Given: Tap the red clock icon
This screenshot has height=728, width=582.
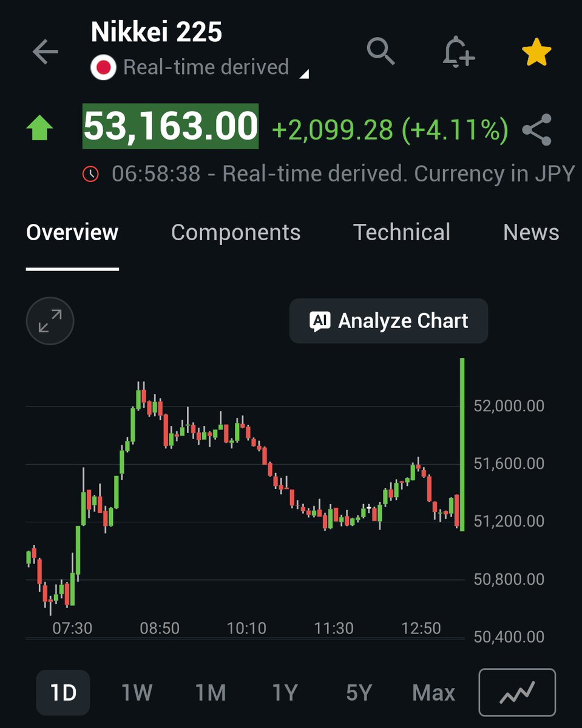Looking at the screenshot, I should [91, 174].
